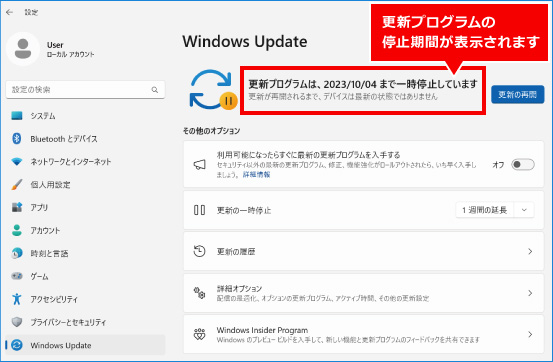Select the 個人用設定 paintbrush icon

[17, 185]
